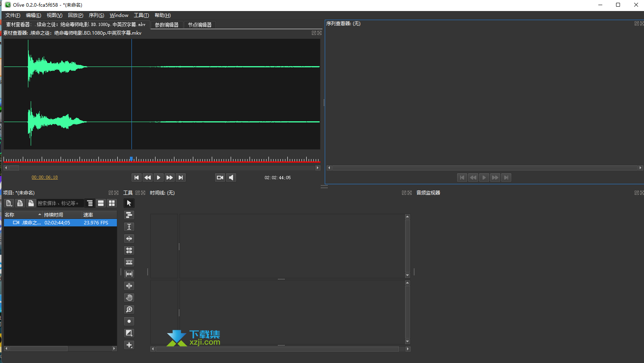The width and height of the screenshot is (644, 363).
Task: Switch to the 节点编辑器 tab
Action: coord(200,25)
